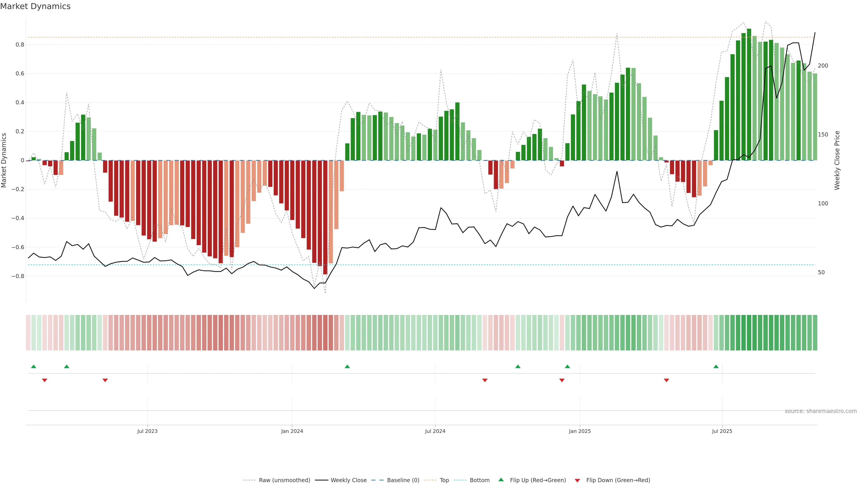This screenshot has width=868, height=488.
Task: Click the Market Dynamics chart title
Action: (35, 6)
